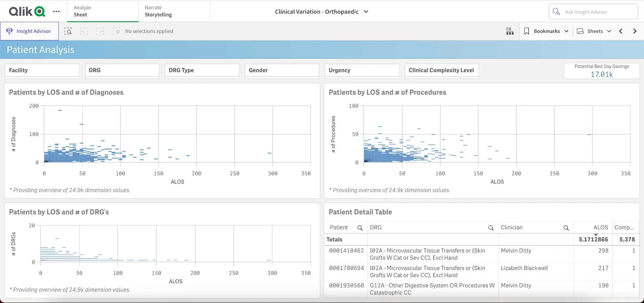The height and width of the screenshot is (303, 644).
Task: Open the Facility filter pane
Action: tap(42, 70)
